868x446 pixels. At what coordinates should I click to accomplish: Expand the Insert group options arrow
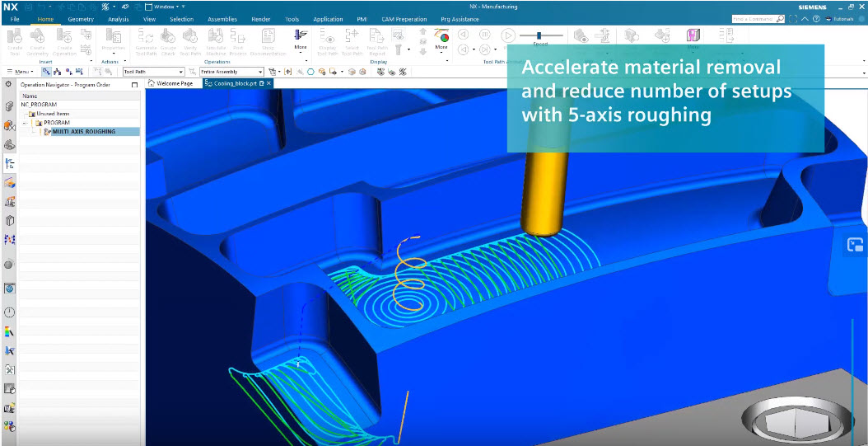pos(91,62)
